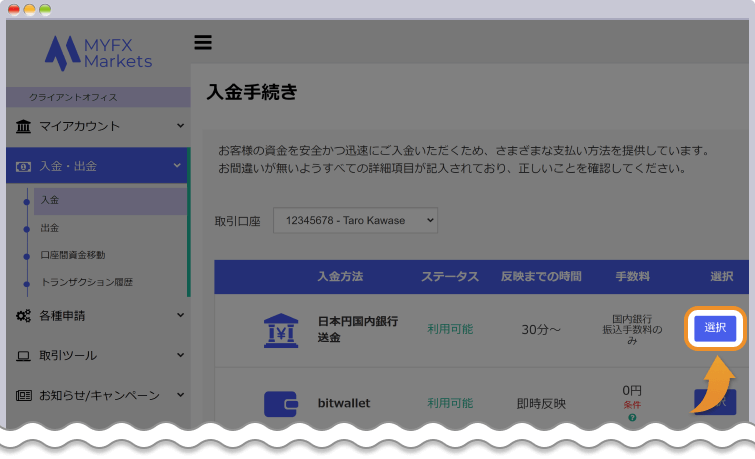Select the 入金・出金 menu item
Viewport: 755px width, 459px height.
tap(97, 166)
